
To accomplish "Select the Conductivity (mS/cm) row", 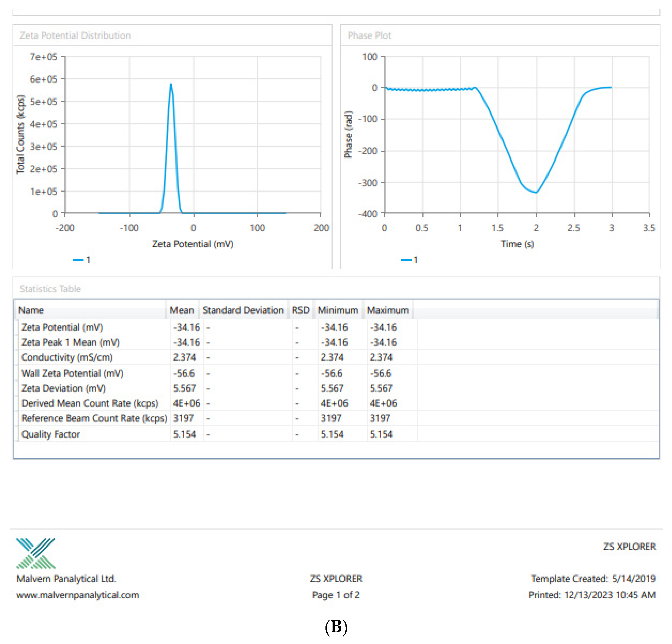I will point(67,357).
